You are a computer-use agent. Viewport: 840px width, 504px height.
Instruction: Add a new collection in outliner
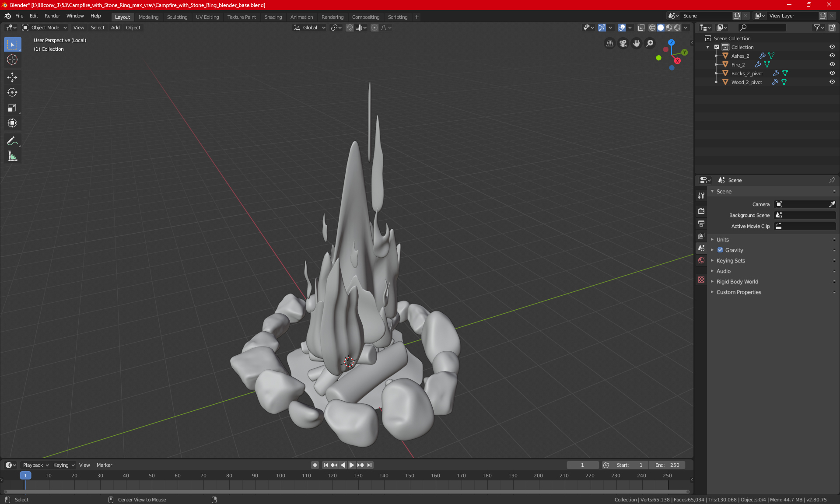[832, 28]
